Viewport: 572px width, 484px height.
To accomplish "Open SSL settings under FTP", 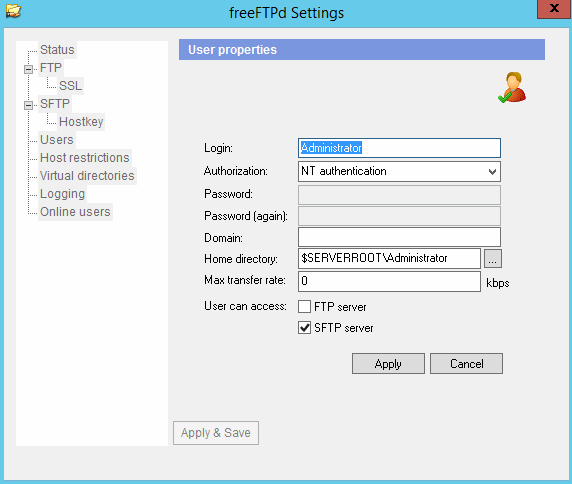I will (x=70, y=86).
